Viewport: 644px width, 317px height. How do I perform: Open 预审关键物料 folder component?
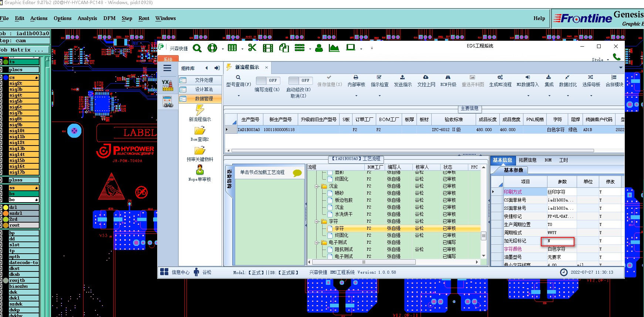pos(200,154)
